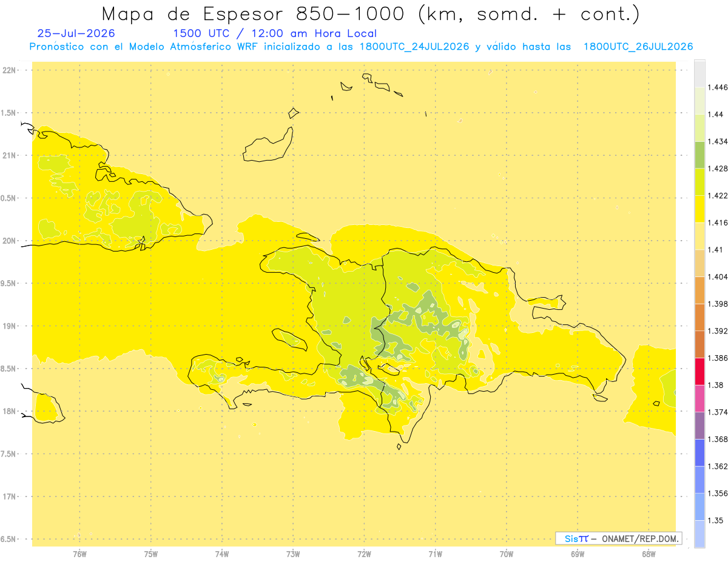The height and width of the screenshot is (562, 728).
Task: Pick the red 1.38–1.386 legend color band
Action: click(x=699, y=371)
